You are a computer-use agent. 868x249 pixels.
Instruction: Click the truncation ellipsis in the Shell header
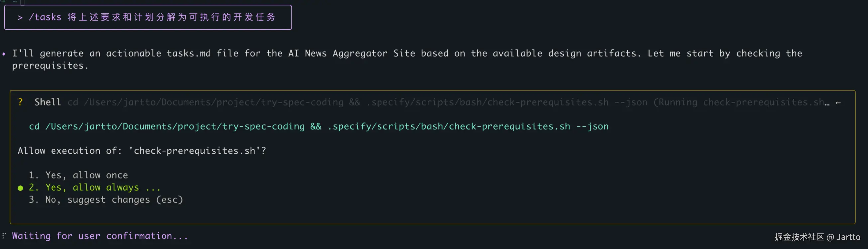click(827, 103)
